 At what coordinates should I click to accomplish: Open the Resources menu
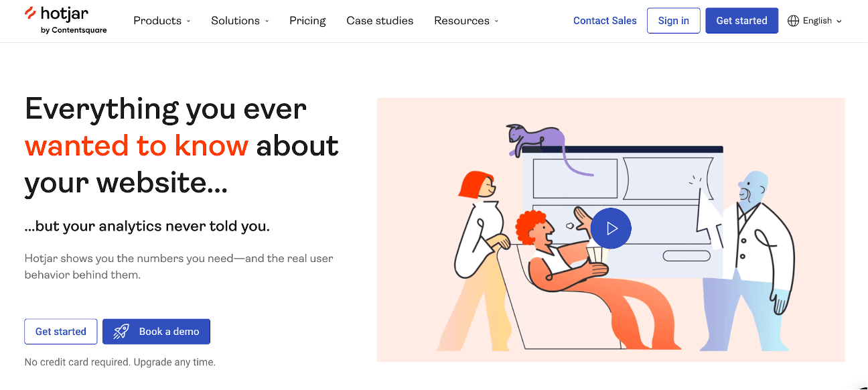pos(466,21)
